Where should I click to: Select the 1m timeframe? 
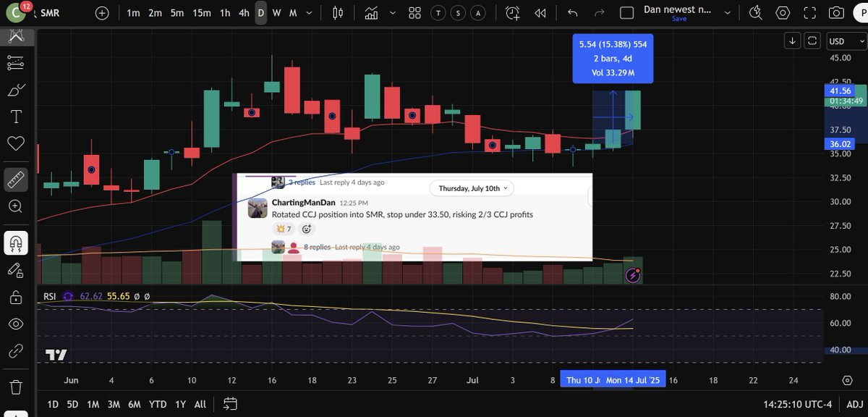tap(133, 13)
